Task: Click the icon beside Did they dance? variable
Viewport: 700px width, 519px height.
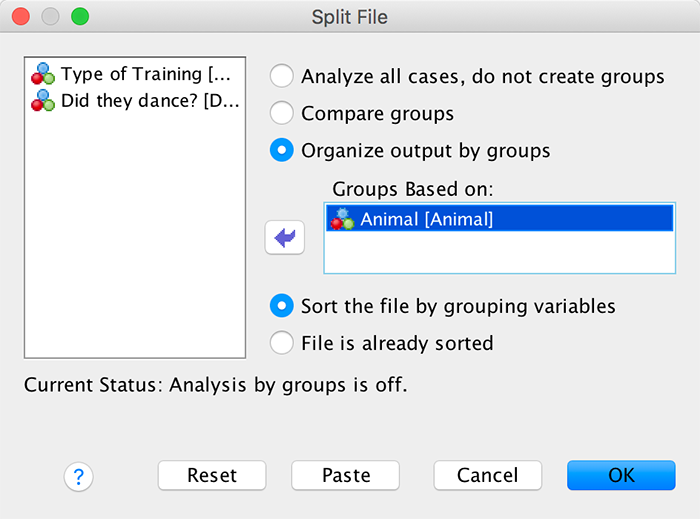Action: pos(43,100)
